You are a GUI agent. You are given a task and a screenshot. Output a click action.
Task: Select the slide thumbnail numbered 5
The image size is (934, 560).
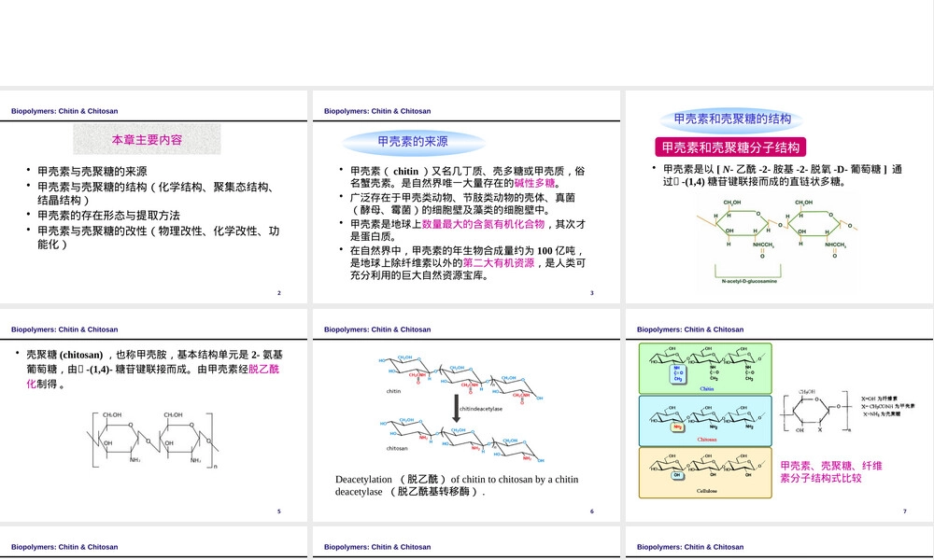click(x=154, y=414)
